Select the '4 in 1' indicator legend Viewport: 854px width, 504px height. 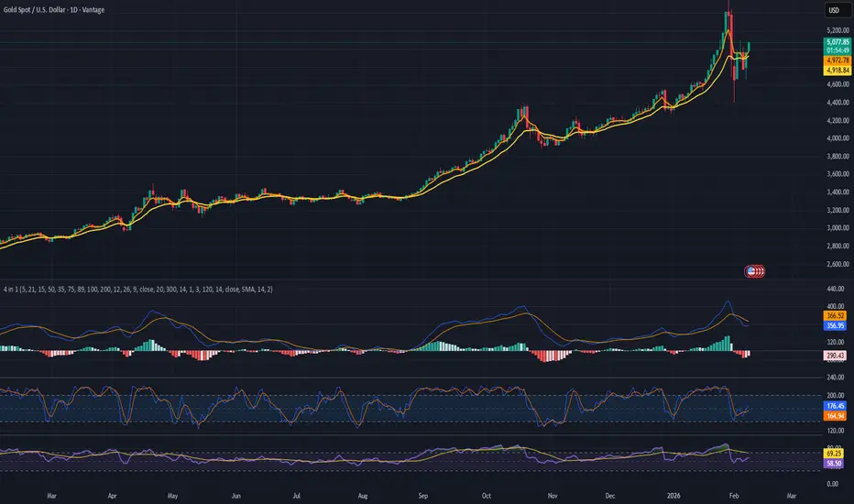pos(138,290)
